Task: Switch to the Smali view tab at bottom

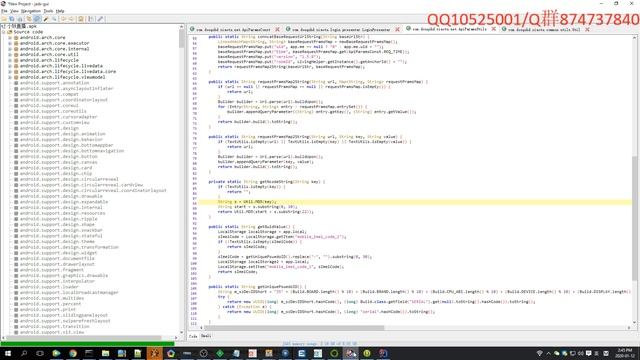Action: click(x=206, y=336)
